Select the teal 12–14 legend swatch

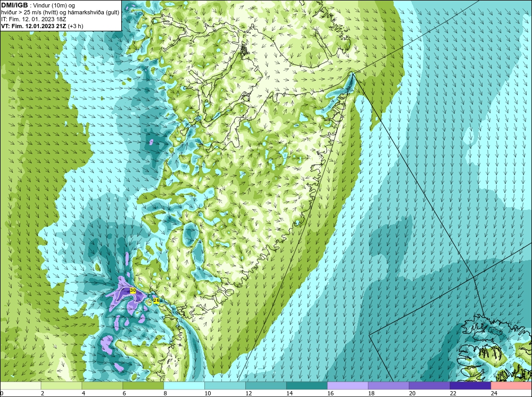(265, 385)
